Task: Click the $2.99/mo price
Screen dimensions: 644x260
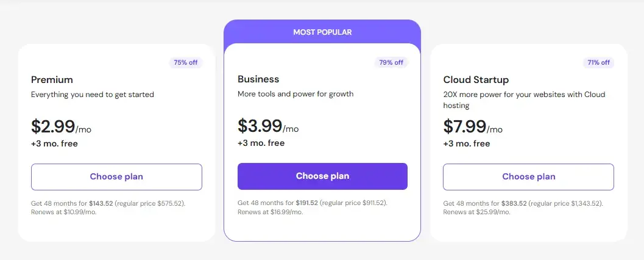Action: [x=61, y=127]
